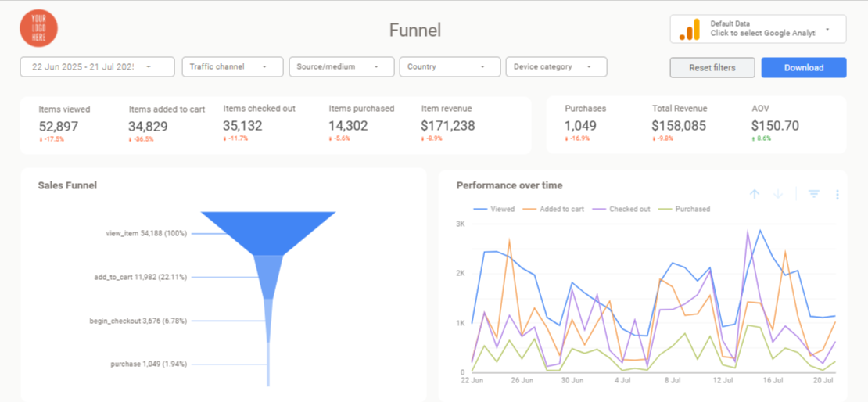868x402 pixels.
Task: Click the Item revenue value $171,238
Action: [x=448, y=126]
